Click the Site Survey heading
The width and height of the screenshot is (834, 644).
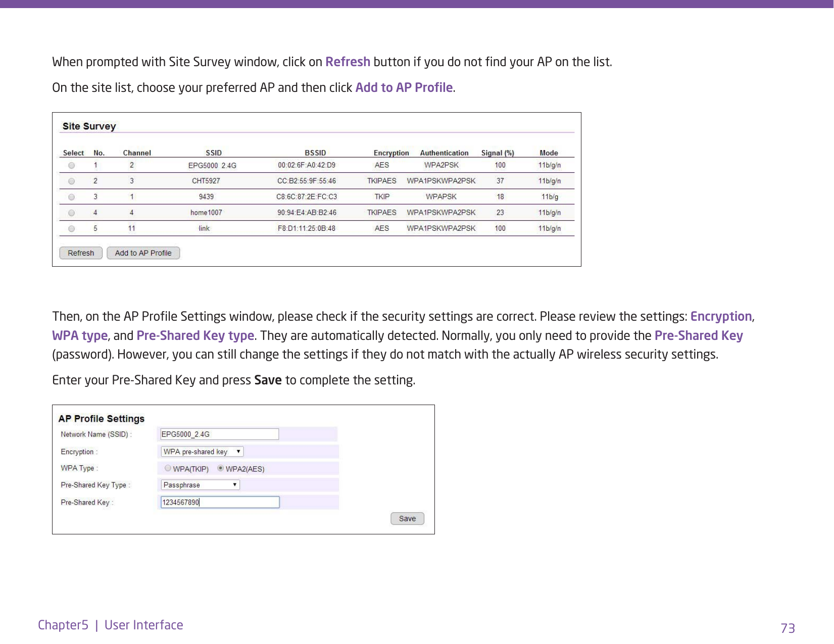click(89, 126)
